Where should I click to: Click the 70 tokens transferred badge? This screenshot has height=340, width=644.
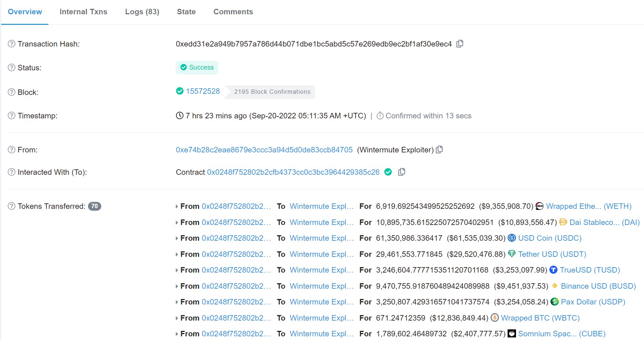click(94, 206)
